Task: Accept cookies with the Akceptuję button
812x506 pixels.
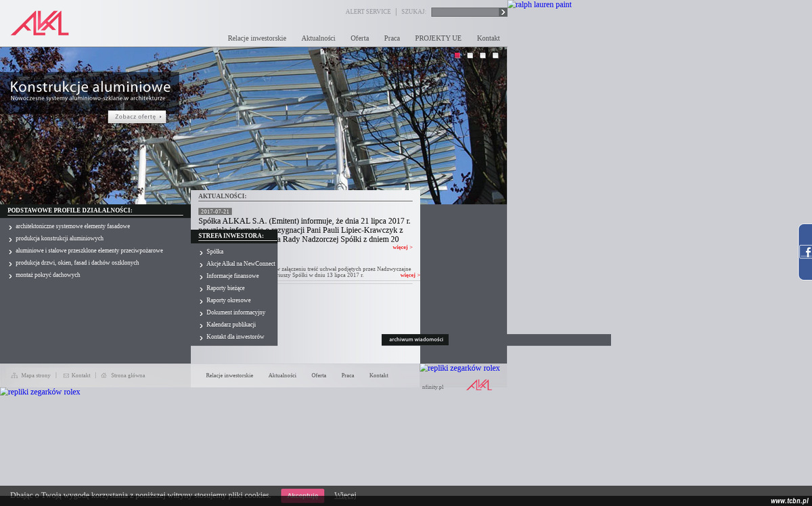Action: [x=302, y=496]
